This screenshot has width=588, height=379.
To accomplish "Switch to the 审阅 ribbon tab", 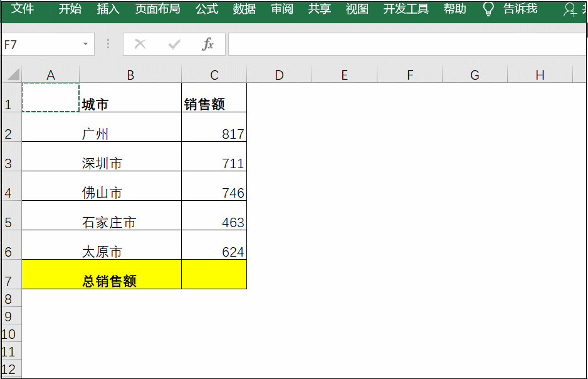I will [x=281, y=9].
